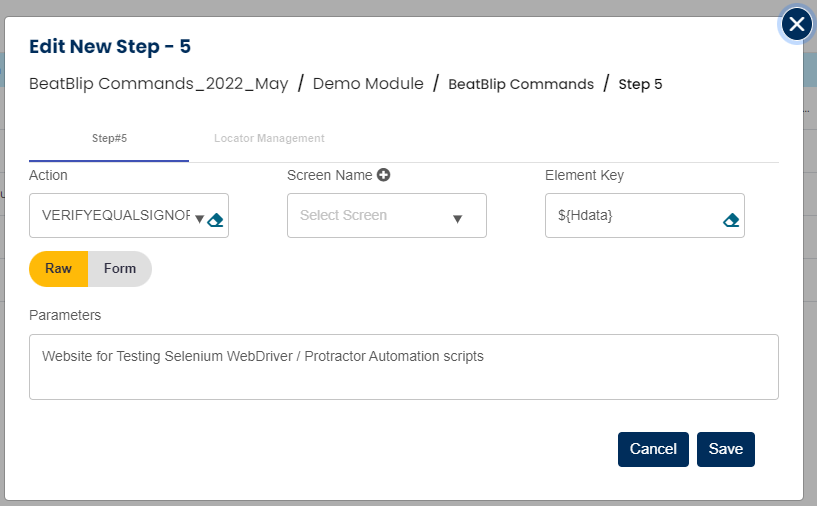The image size is (817, 506).
Task: Select the Step#5 tab
Action: tap(108, 138)
